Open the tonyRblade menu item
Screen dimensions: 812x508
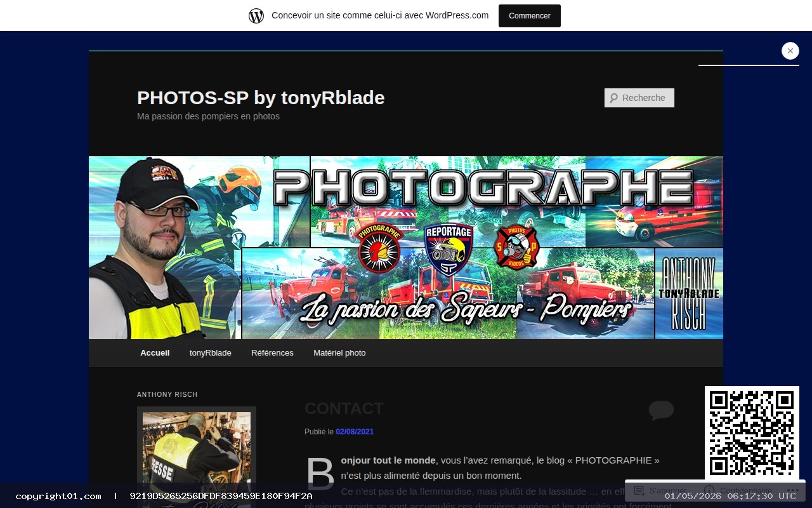[211, 352]
